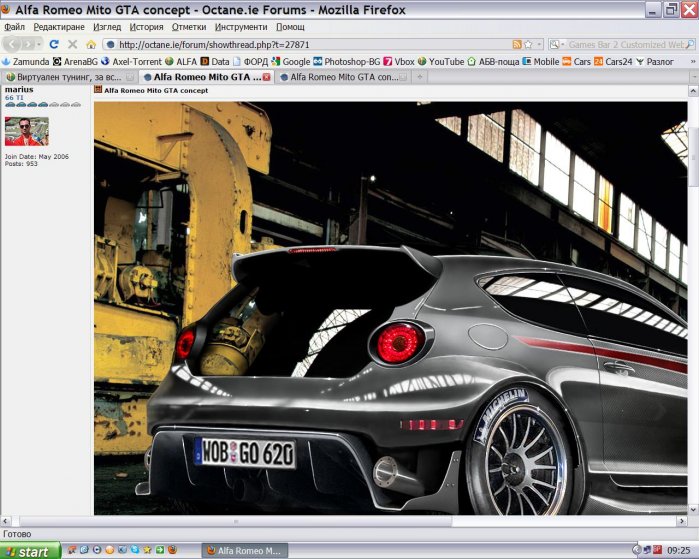This screenshot has width=699, height=559.
Task: Bookmark this page with the star icon
Action: [528, 45]
